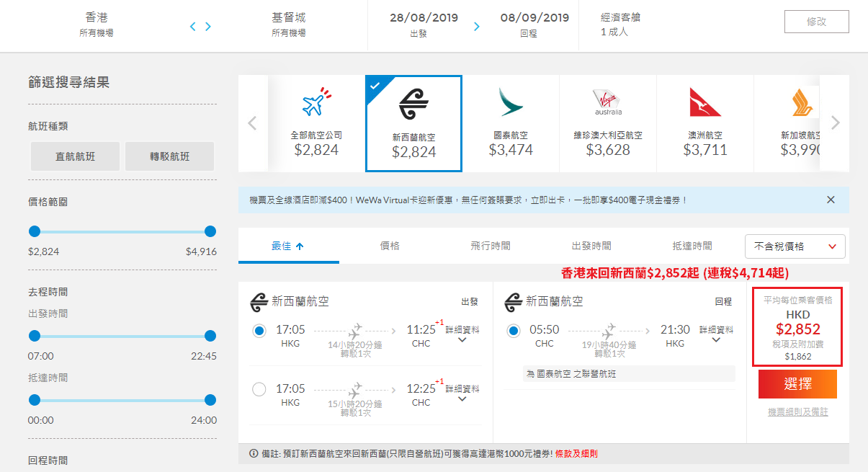Sort results by best (最佳)
This screenshot has width=868, height=472.
tap(288, 246)
